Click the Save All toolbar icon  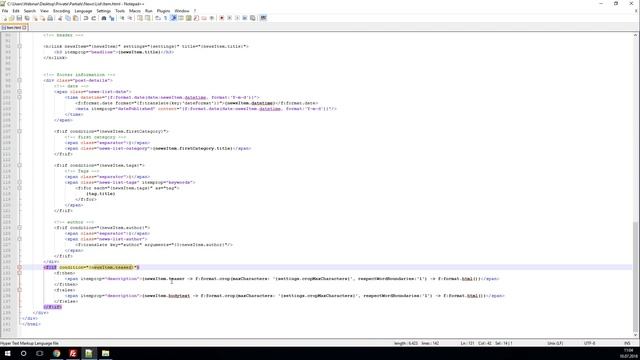coord(27,18)
